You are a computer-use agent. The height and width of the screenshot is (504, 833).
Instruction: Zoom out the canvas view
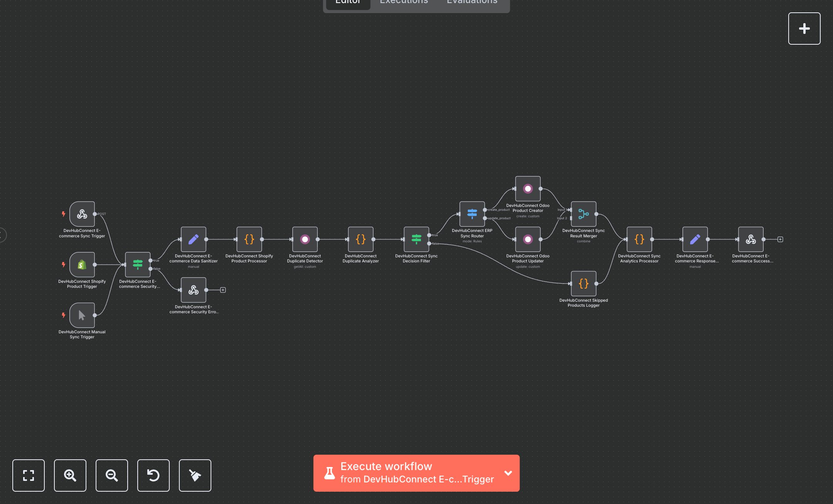pyautogui.click(x=111, y=475)
